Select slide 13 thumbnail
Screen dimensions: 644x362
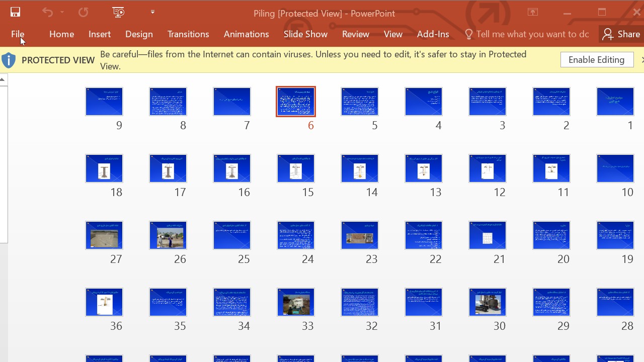click(x=424, y=168)
